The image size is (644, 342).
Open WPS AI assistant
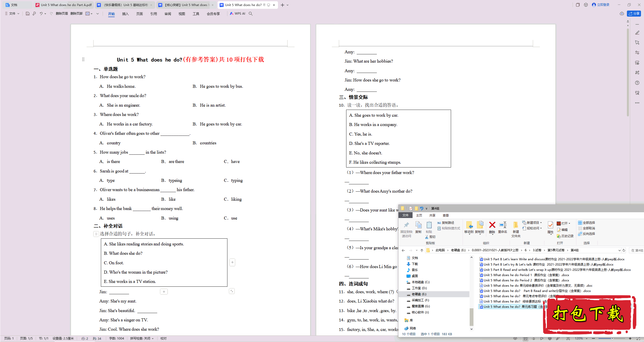click(x=237, y=14)
